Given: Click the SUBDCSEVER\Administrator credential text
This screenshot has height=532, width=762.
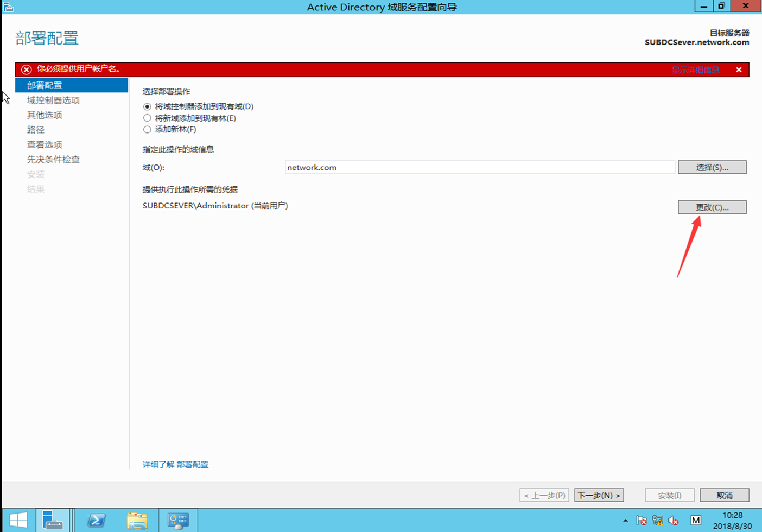Looking at the screenshot, I should pyautogui.click(x=215, y=206).
